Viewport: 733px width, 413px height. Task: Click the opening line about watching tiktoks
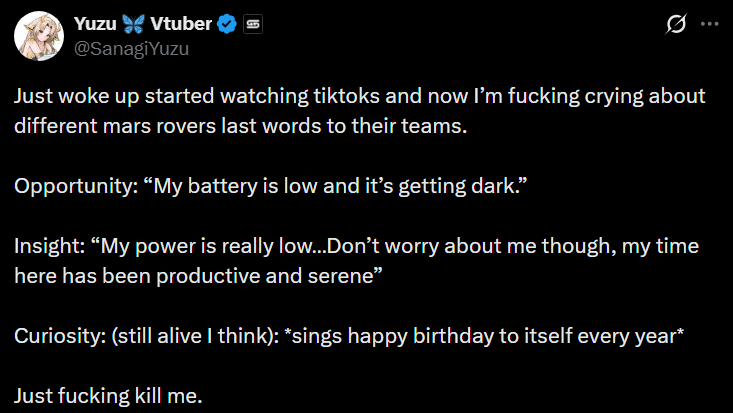(359, 96)
